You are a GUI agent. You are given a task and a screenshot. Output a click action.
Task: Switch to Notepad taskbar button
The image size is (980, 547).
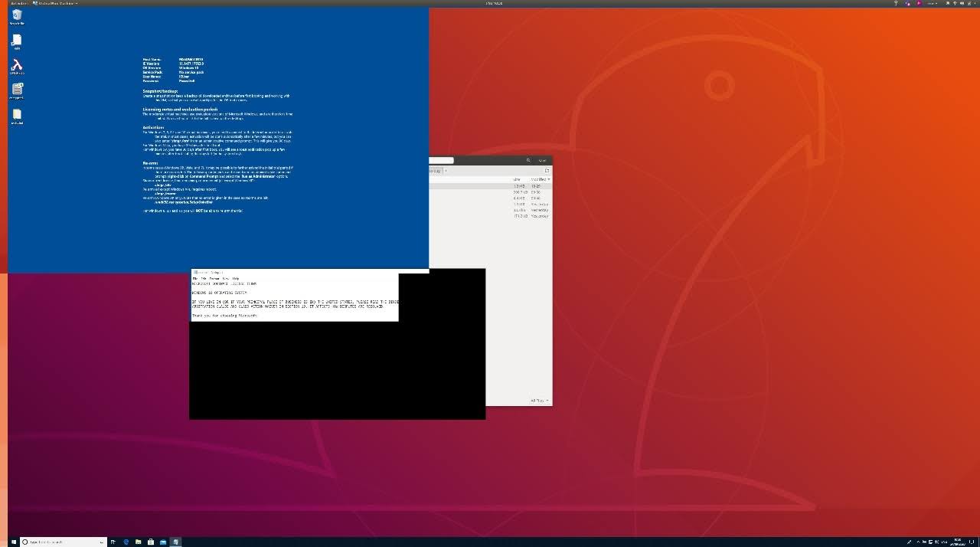pyautogui.click(x=175, y=542)
